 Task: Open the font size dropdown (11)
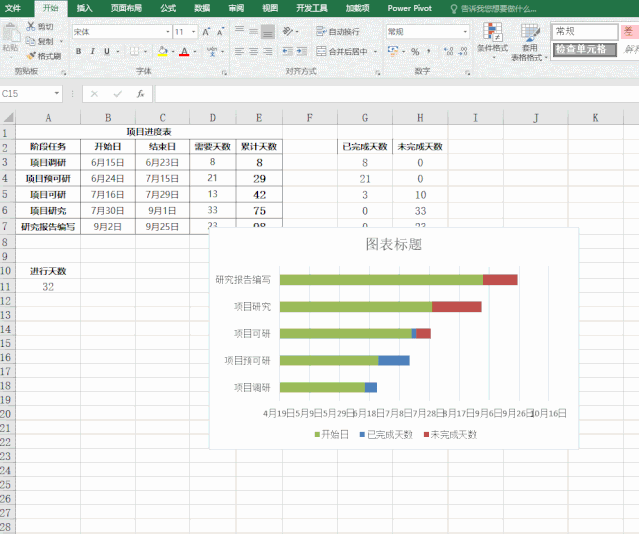click(x=194, y=32)
